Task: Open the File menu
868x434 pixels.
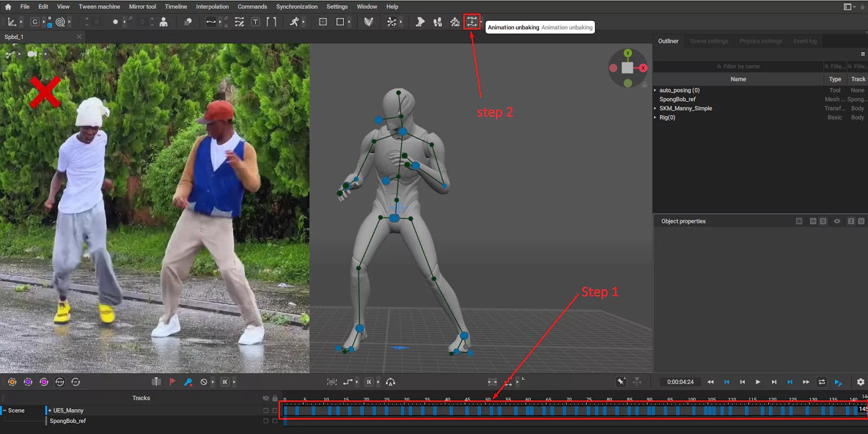Action: click(x=25, y=7)
